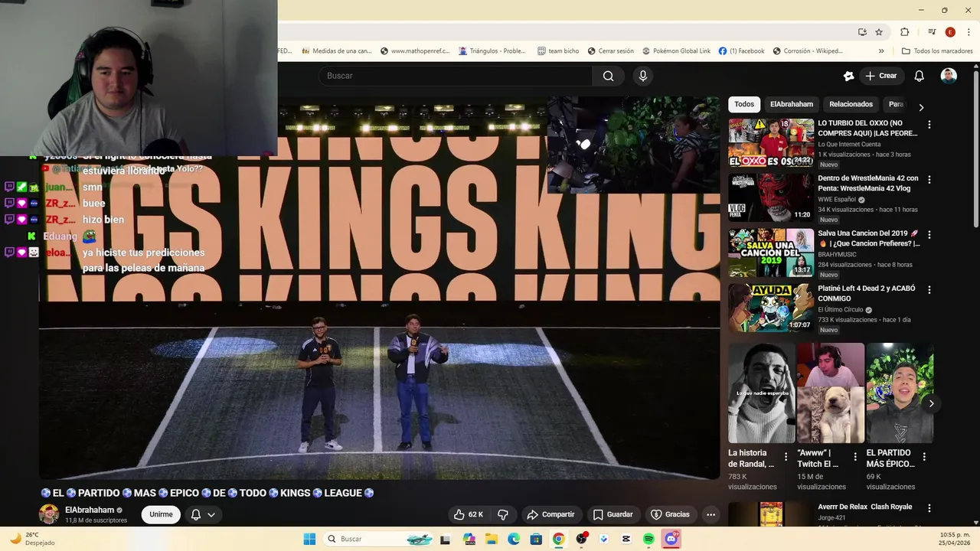The width and height of the screenshot is (980, 551).
Task: Open Task View from the taskbar
Action: (446, 539)
